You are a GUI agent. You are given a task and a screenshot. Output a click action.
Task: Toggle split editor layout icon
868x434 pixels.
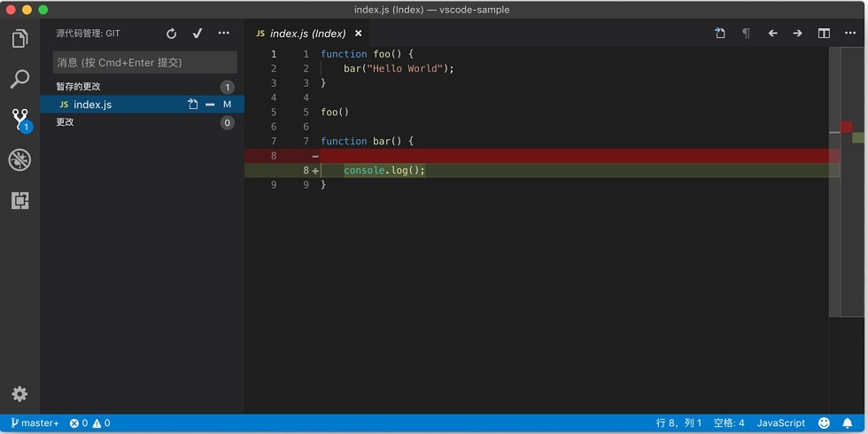[x=824, y=34]
